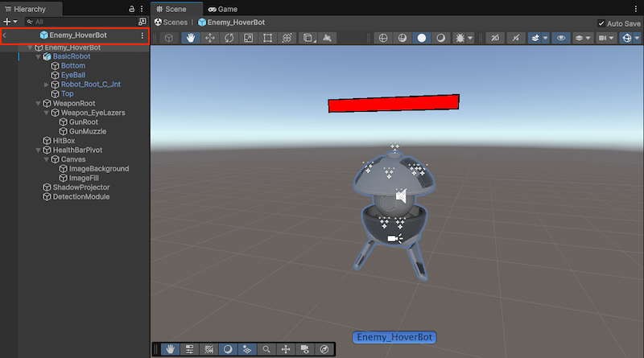Screen dimensions: 644x358
Task: Toggle the Auto Save checkbox
Action: pyautogui.click(x=601, y=23)
